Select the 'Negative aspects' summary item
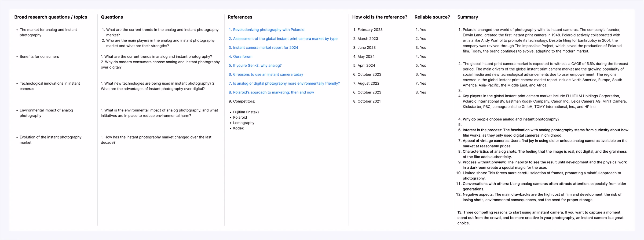644x240 pixels. (542, 197)
